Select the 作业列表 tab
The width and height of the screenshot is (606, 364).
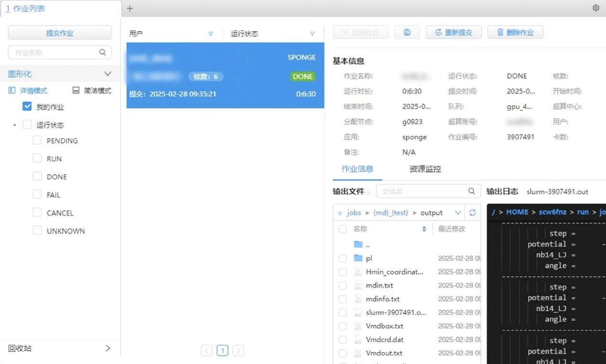tap(26, 9)
